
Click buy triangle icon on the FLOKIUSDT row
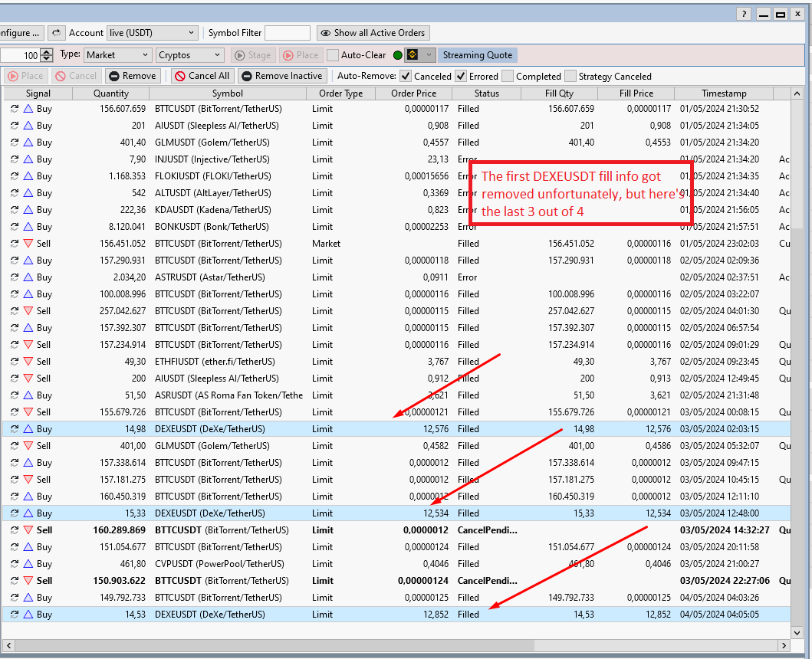coord(28,176)
